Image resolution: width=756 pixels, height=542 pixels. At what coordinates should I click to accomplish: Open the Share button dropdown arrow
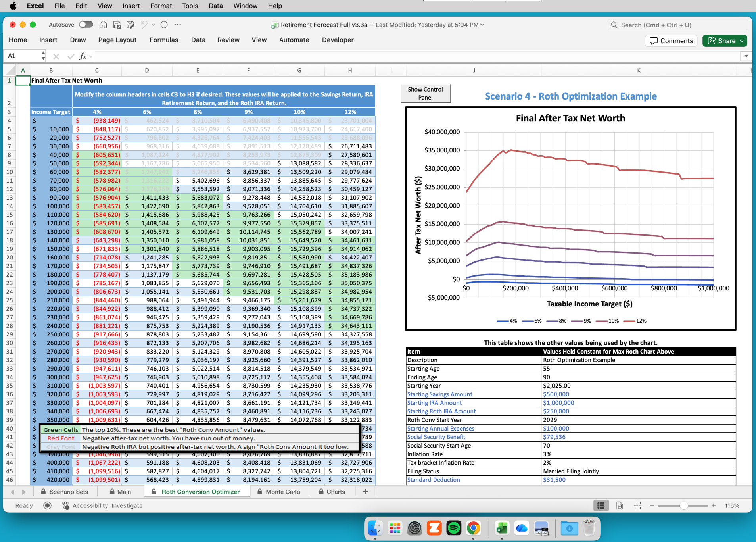pos(742,41)
